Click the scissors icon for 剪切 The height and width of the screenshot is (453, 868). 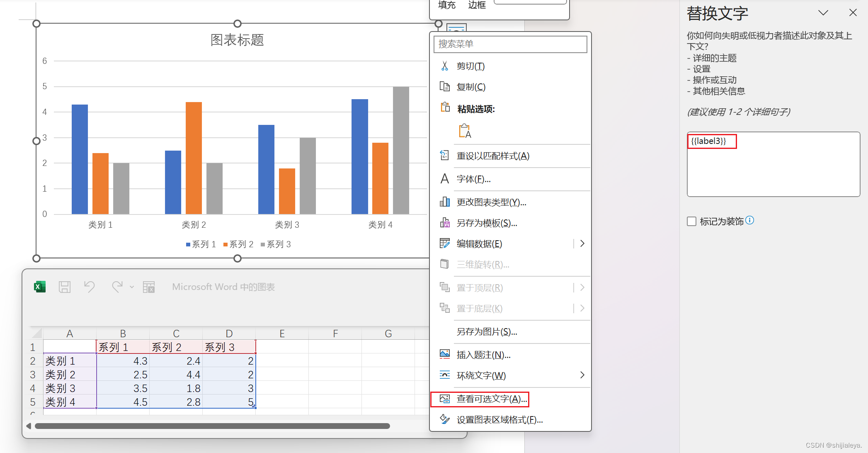[445, 66]
